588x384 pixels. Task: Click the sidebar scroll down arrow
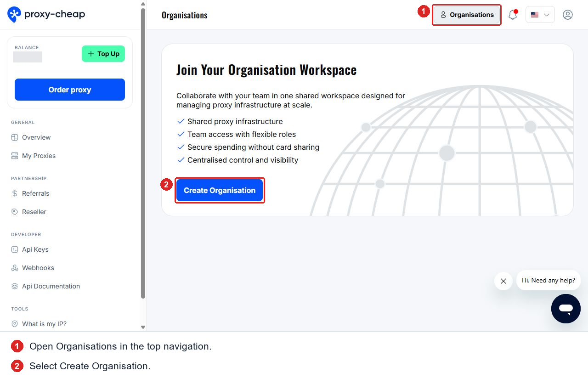[x=143, y=327]
